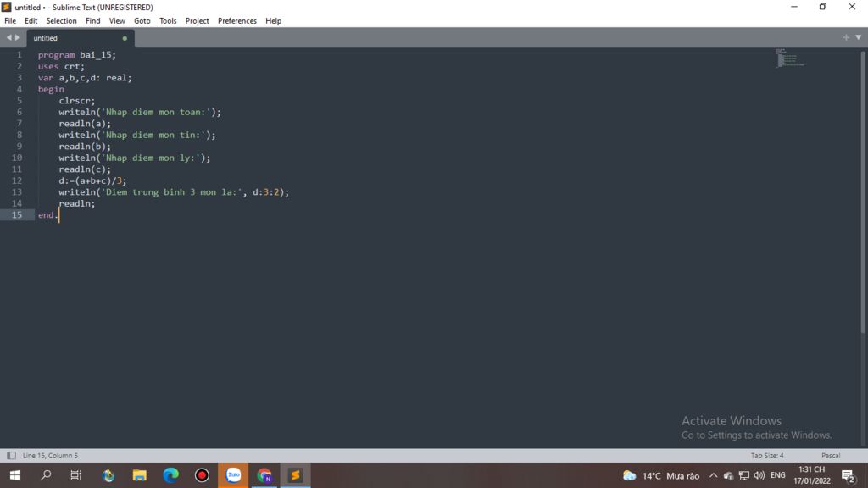Click line number 1 in the gutter
Screen dimensions: 868x488
point(19,55)
